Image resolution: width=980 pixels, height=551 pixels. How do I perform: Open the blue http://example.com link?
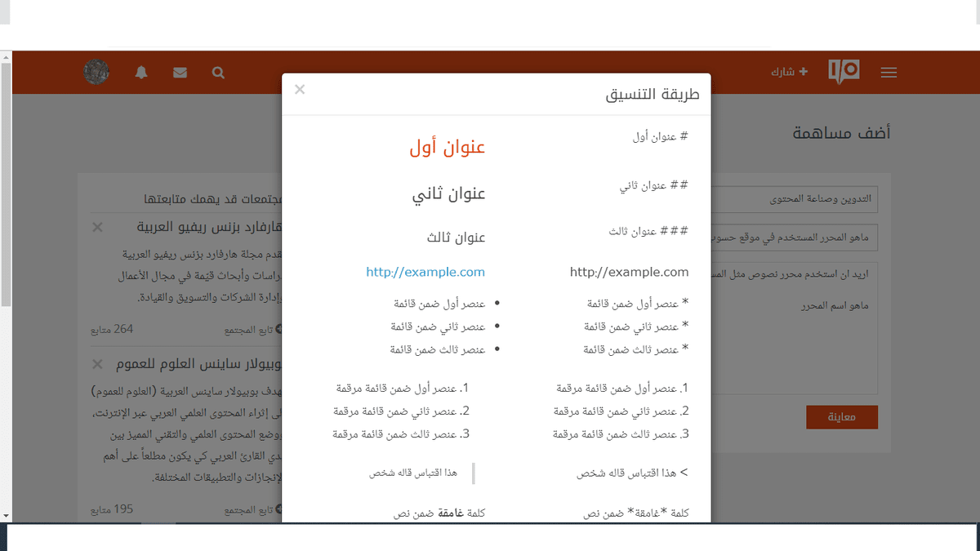[x=425, y=272]
